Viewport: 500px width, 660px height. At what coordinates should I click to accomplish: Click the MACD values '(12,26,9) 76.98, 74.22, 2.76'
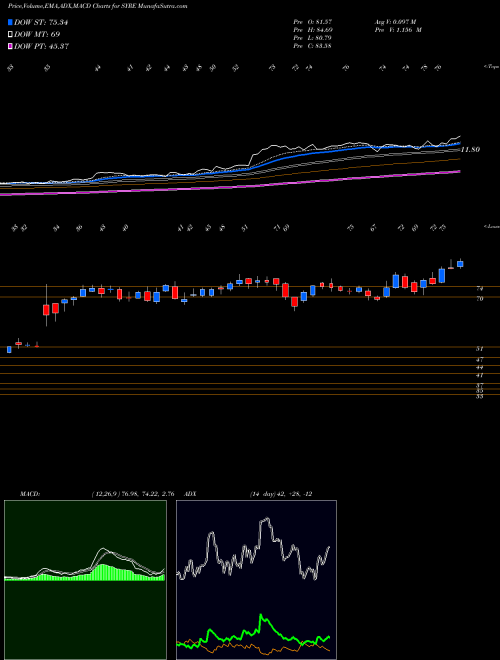133,494
